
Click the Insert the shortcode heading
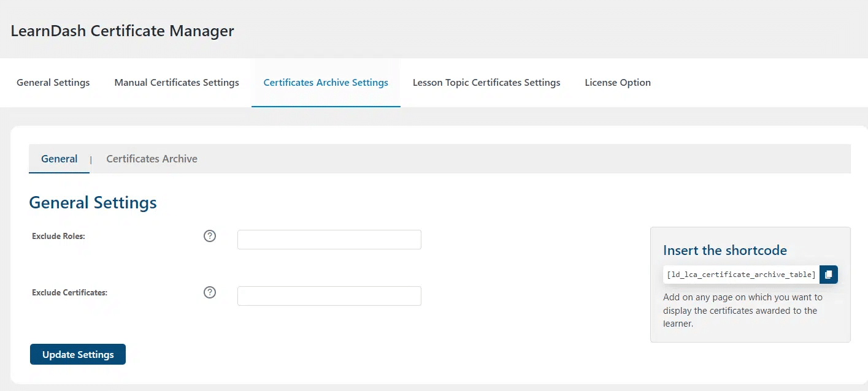point(725,250)
